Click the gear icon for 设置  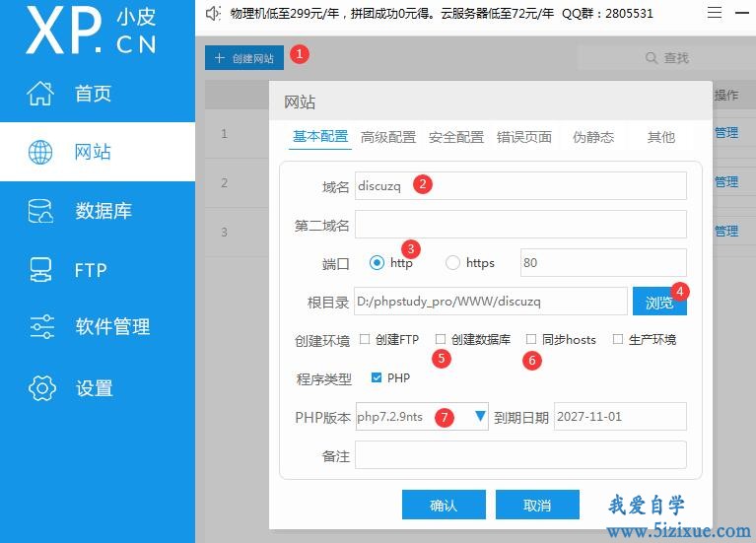click(42, 387)
